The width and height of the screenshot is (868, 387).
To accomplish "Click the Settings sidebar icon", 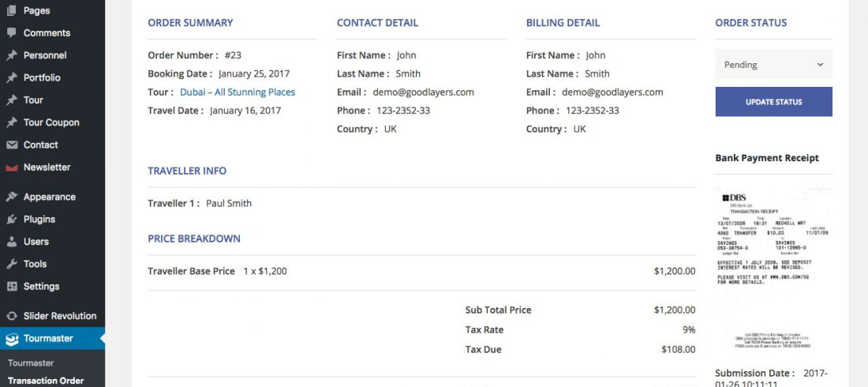I will (x=12, y=286).
